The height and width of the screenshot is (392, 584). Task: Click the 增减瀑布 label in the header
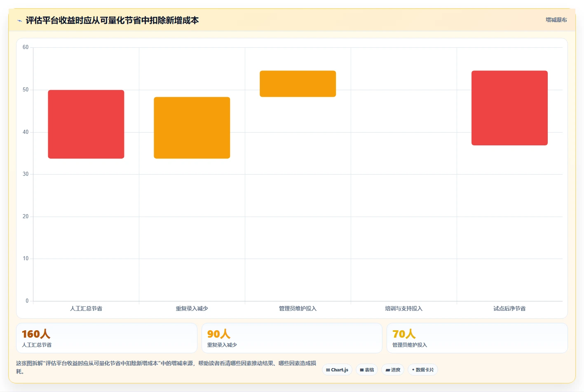(x=556, y=20)
